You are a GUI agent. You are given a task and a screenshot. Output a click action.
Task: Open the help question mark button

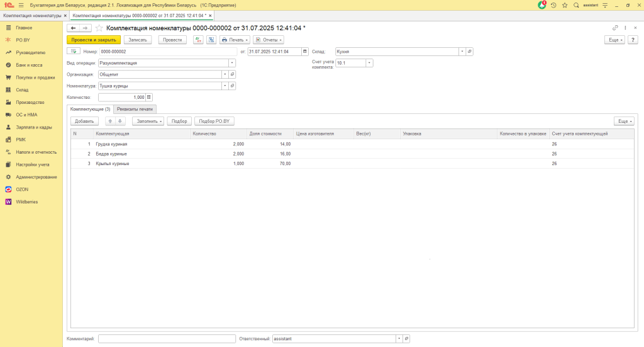point(633,40)
